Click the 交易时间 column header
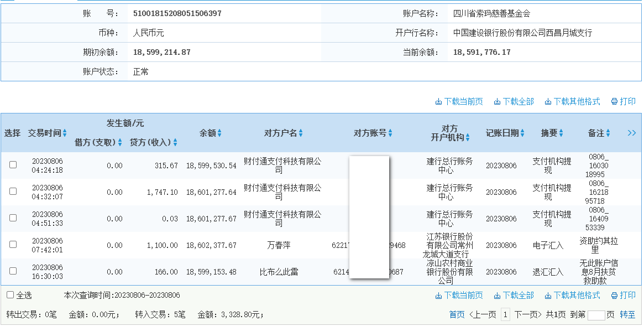644x326 pixels. pyautogui.click(x=44, y=133)
